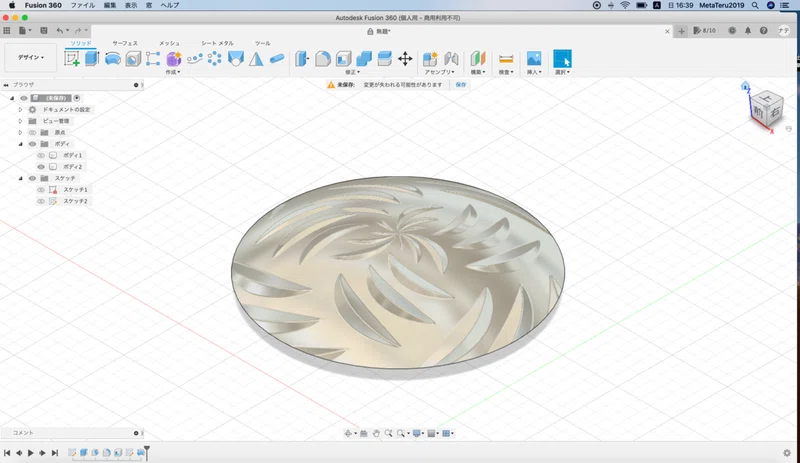
Task: Open the 修正 dropdown label
Action: pyautogui.click(x=353, y=72)
